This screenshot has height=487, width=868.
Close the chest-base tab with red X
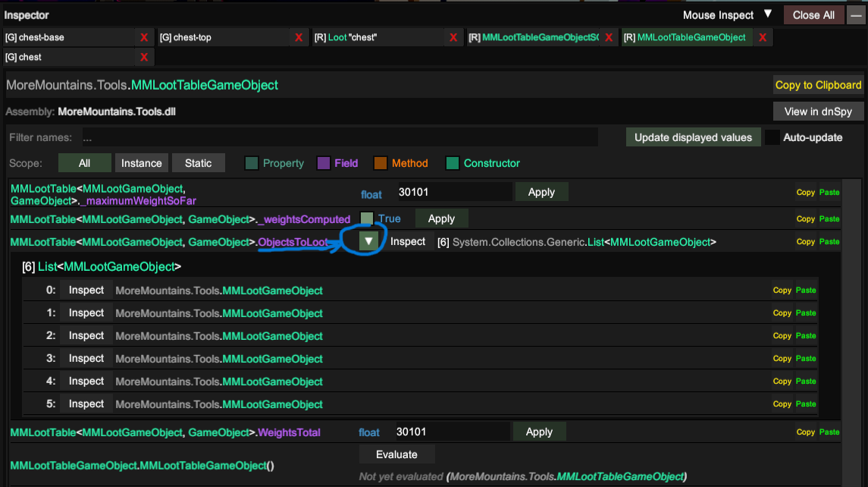coord(144,38)
